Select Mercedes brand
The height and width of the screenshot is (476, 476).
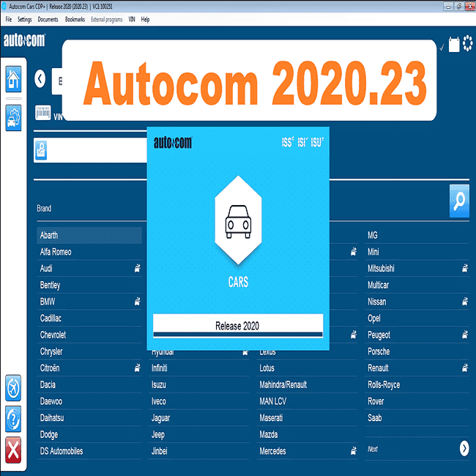(x=308, y=451)
